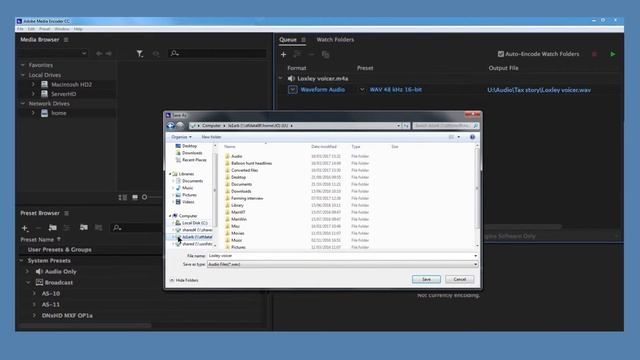This screenshot has width=640, height=360.
Task: Click the Preset Settings icon
Action: (67, 227)
